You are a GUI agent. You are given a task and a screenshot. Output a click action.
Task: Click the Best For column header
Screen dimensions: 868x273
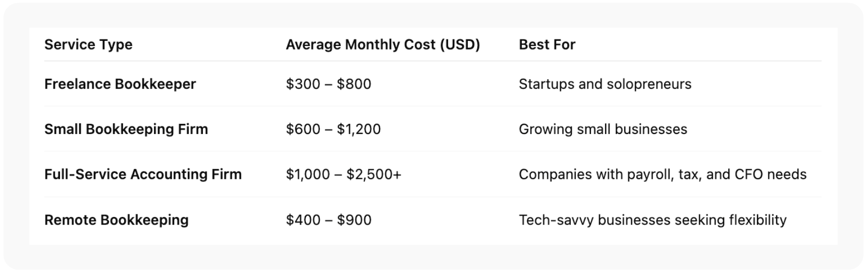pos(547,44)
